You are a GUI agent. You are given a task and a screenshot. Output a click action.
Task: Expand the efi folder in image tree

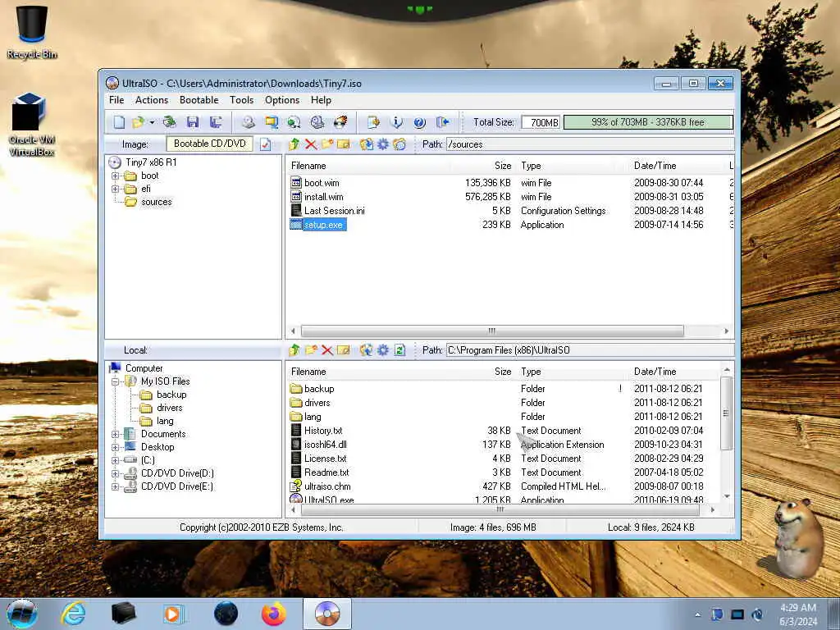click(x=115, y=189)
